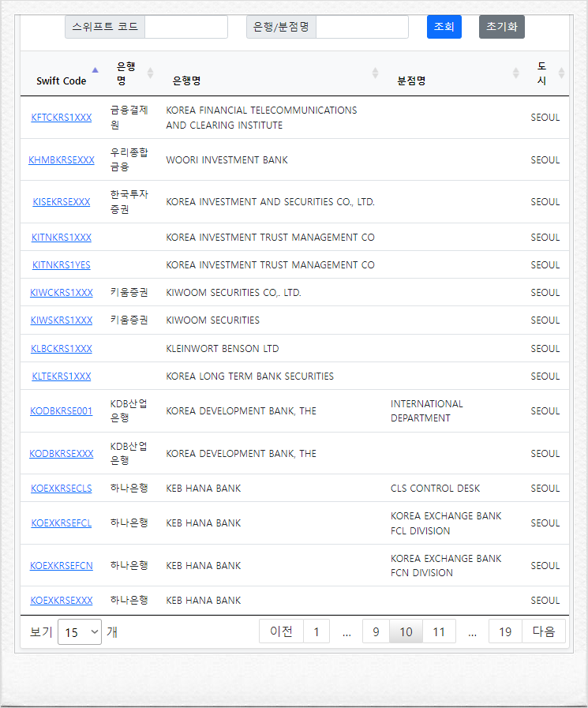Image resolution: width=588 pixels, height=708 pixels.
Task: Sort table by Swift Code column arrow
Action: (x=95, y=70)
